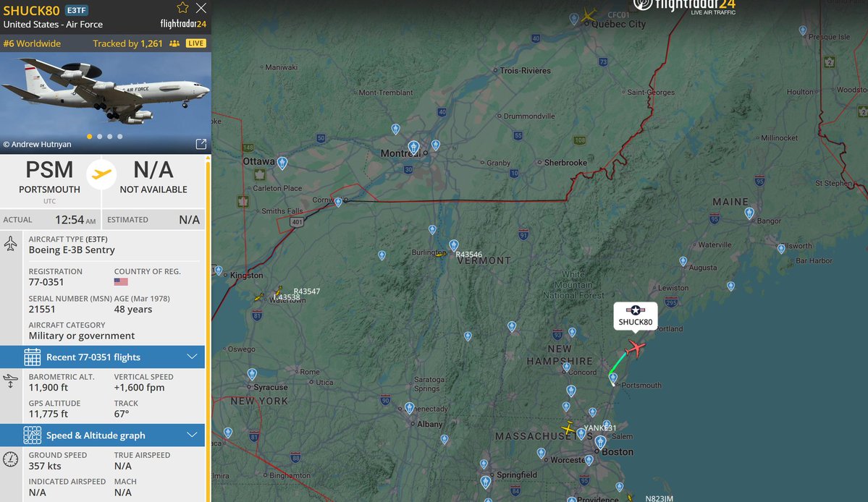
Task: Click the speedometer icon beside Ground Speed
Action: point(11,459)
